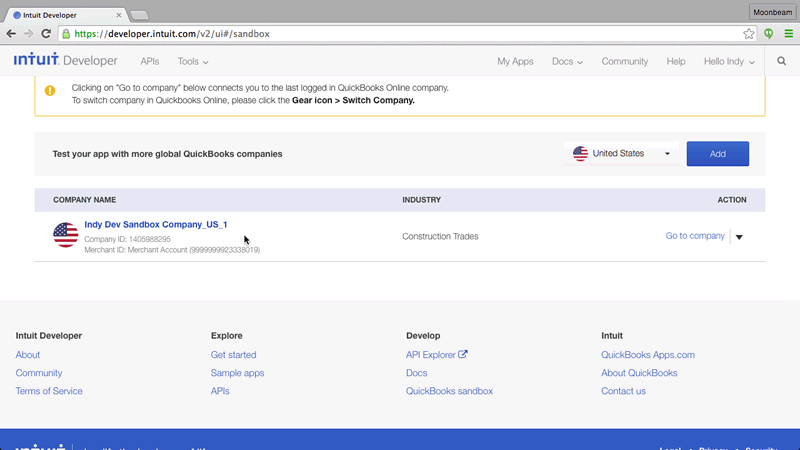Close the Intuit Developer tab

coord(118,15)
